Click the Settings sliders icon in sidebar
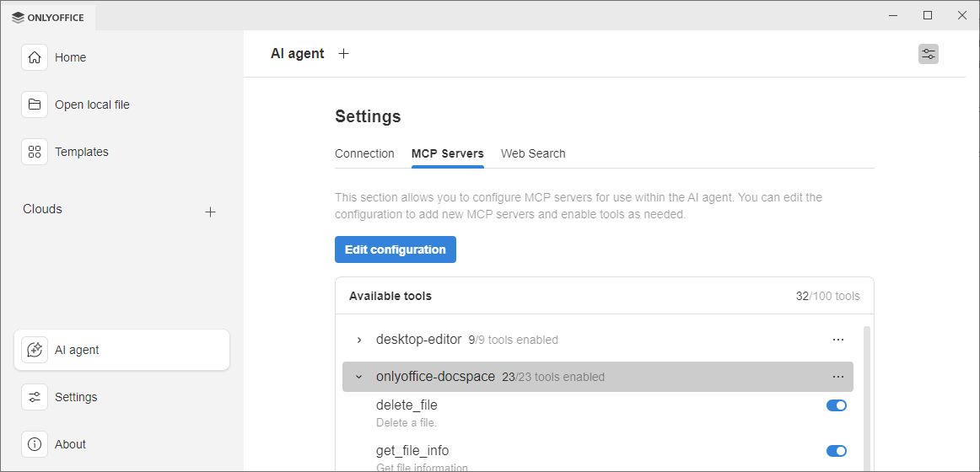 (x=35, y=397)
